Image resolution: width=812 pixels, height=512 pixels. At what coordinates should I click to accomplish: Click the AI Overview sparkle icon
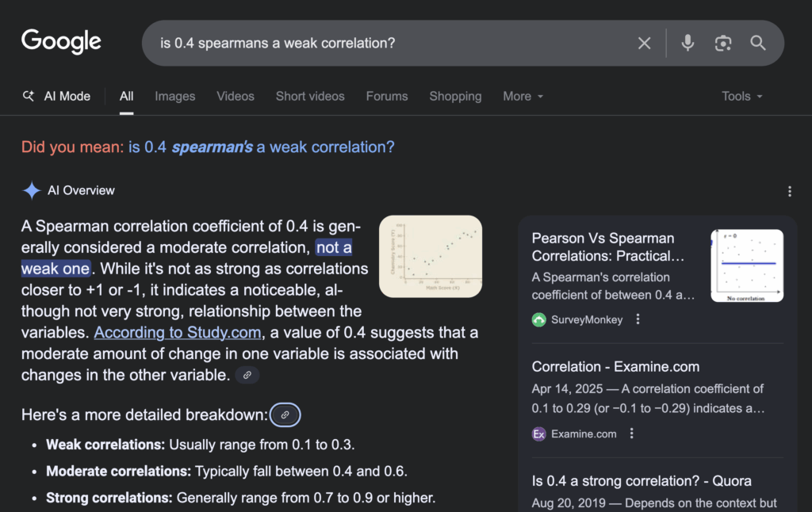tap(30, 190)
